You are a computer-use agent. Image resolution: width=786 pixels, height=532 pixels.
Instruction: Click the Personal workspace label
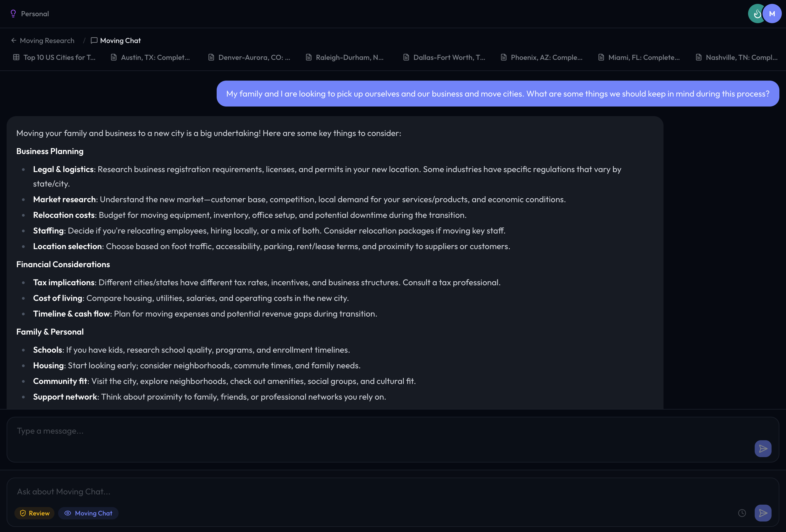35,14
